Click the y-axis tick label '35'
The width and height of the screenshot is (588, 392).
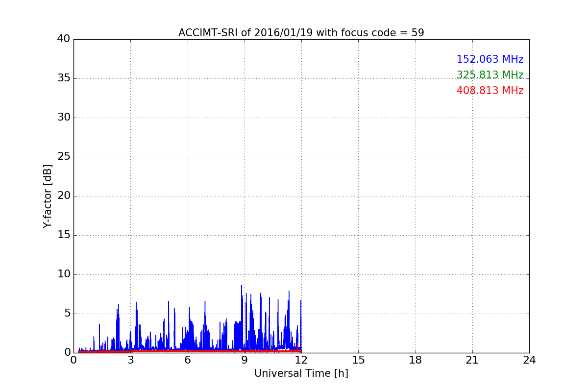click(x=64, y=78)
